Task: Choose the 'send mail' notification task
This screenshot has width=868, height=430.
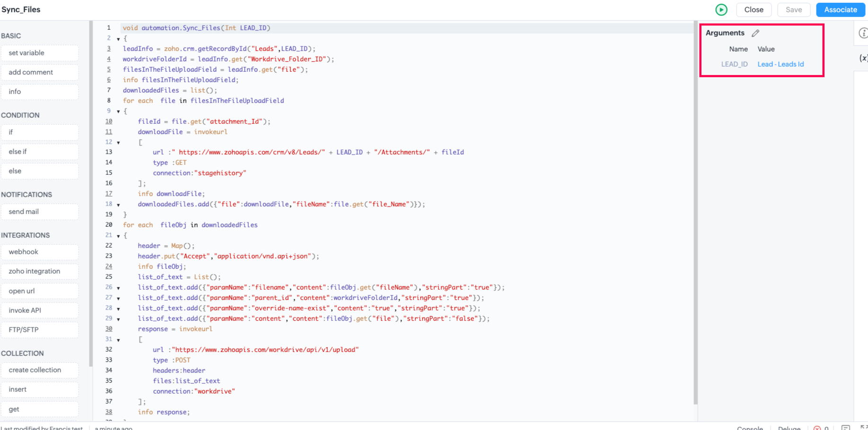Action: pyautogui.click(x=40, y=212)
